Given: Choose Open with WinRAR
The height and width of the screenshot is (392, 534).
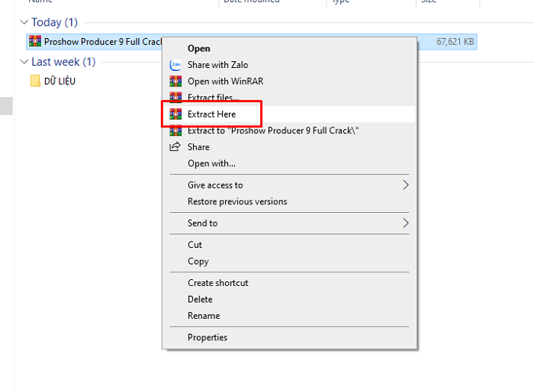Looking at the screenshot, I should coord(289,81).
